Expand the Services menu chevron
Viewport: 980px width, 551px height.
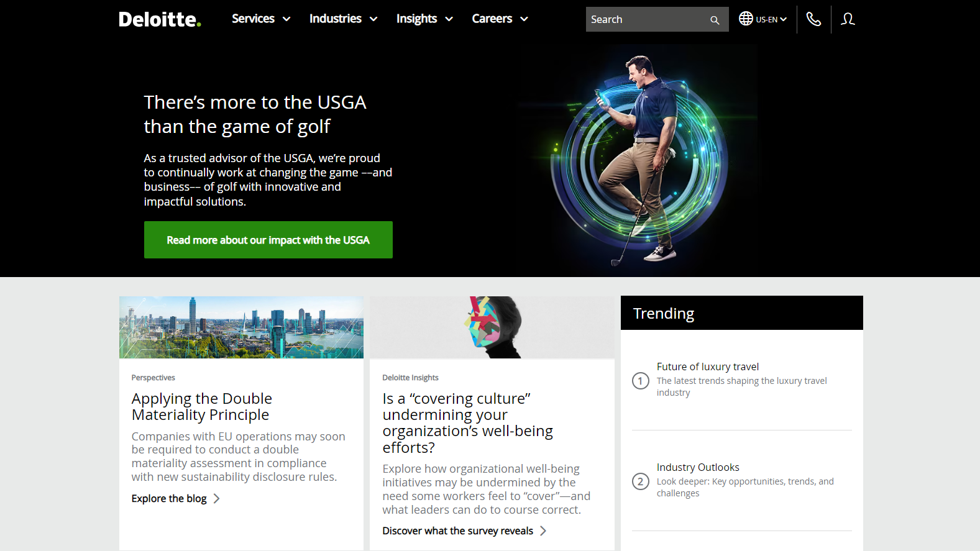point(286,19)
